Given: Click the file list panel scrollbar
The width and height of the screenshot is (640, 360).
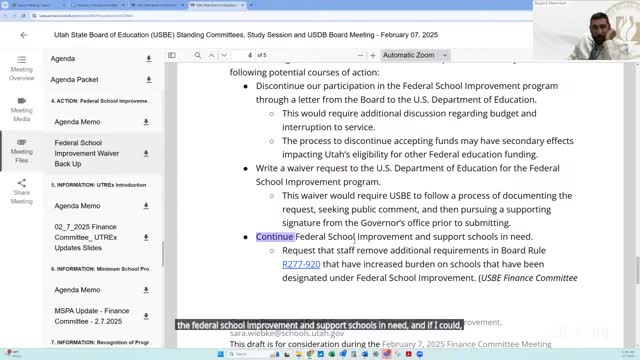Looking at the screenshot, I should [162, 253].
